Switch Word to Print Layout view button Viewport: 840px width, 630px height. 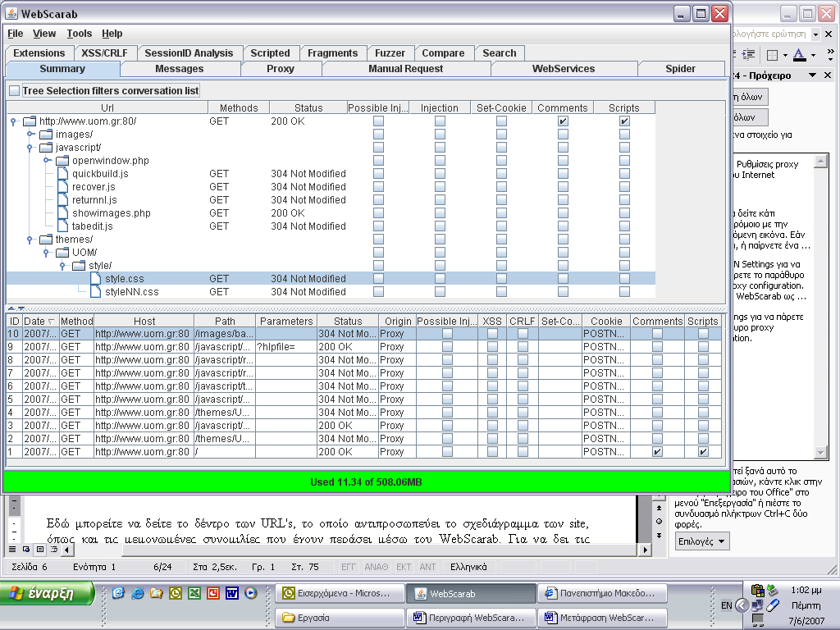click(x=40, y=549)
